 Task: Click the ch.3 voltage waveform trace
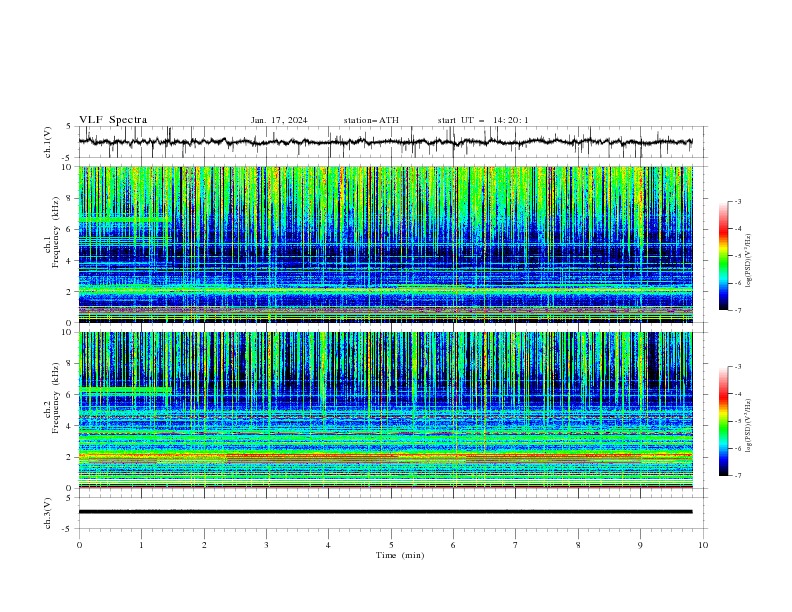coord(385,512)
